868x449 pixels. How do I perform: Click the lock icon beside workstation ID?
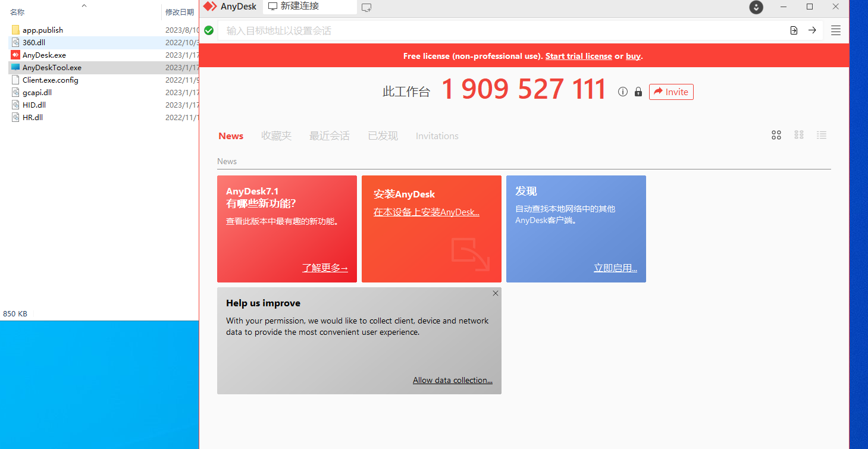coord(638,92)
